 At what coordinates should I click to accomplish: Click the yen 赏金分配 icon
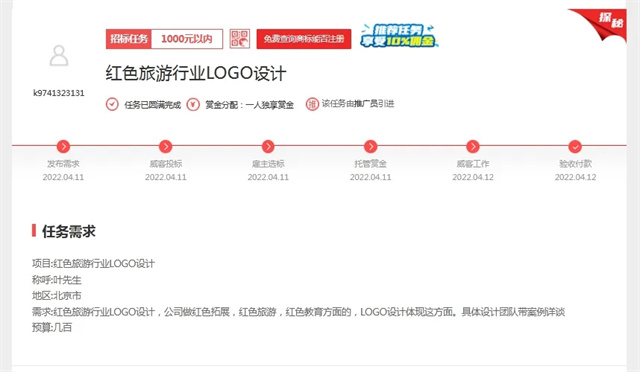193,105
